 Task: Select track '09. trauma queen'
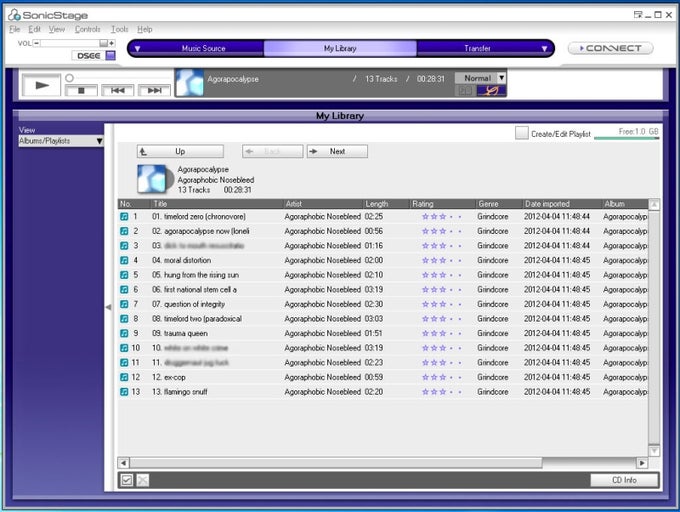383,333
